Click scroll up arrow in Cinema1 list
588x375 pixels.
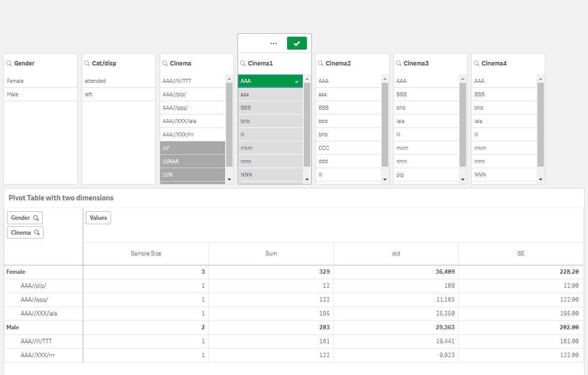(x=307, y=79)
